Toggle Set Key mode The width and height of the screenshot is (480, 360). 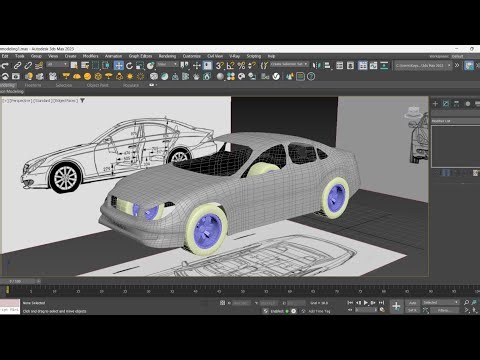[413, 310]
